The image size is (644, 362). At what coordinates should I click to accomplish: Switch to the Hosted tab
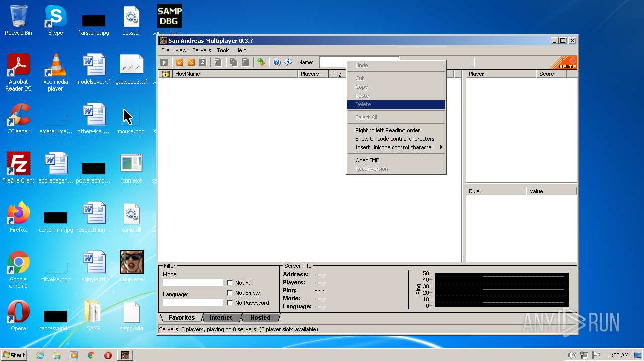coord(260,318)
